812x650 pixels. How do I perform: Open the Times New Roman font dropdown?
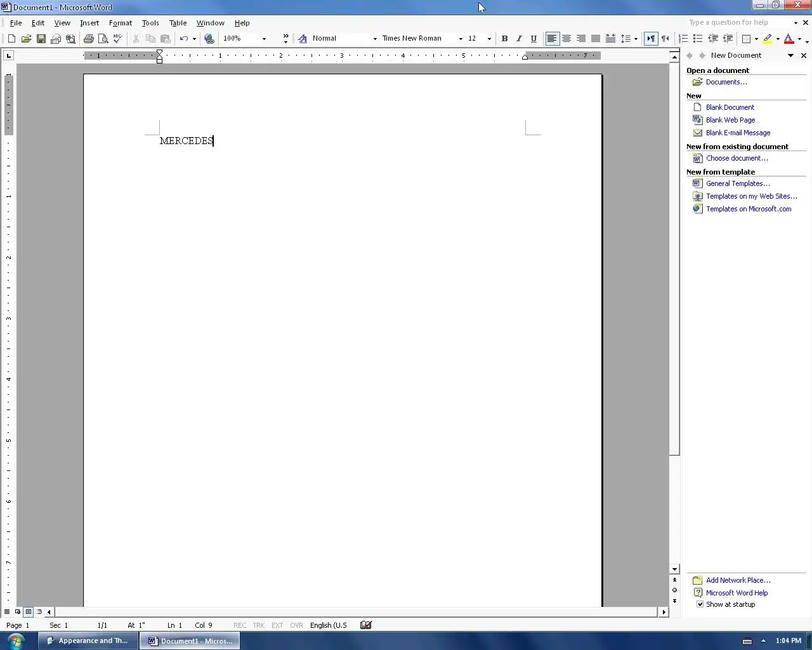(461, 39)
